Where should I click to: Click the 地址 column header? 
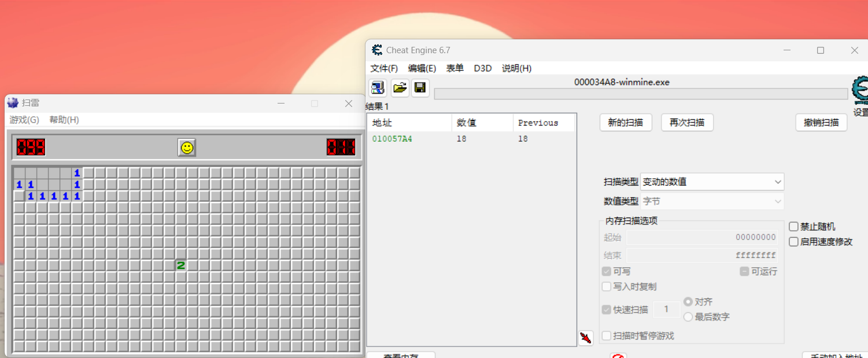pos(409,123)
